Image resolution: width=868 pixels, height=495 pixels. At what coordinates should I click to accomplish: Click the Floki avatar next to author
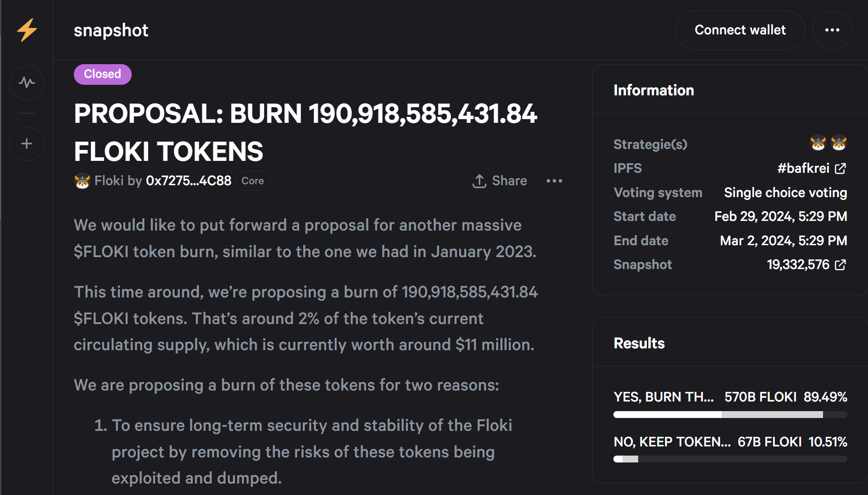tap(82, 181)
